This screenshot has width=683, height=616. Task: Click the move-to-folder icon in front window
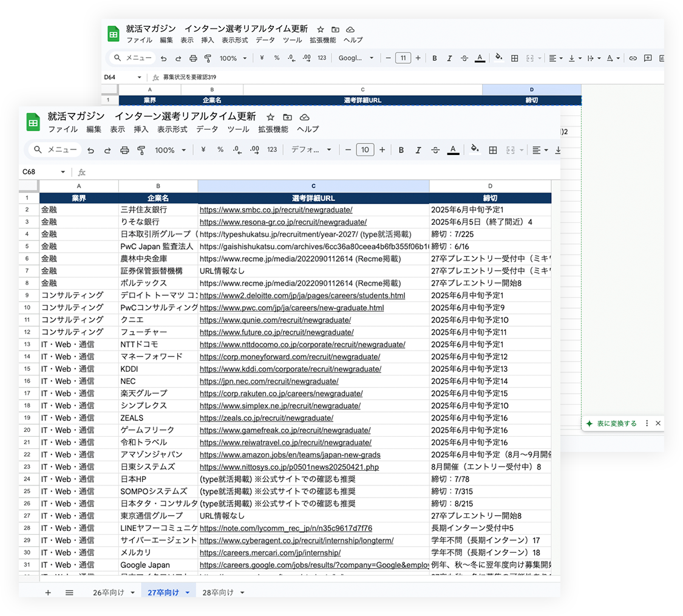click(x=288, y=117)
